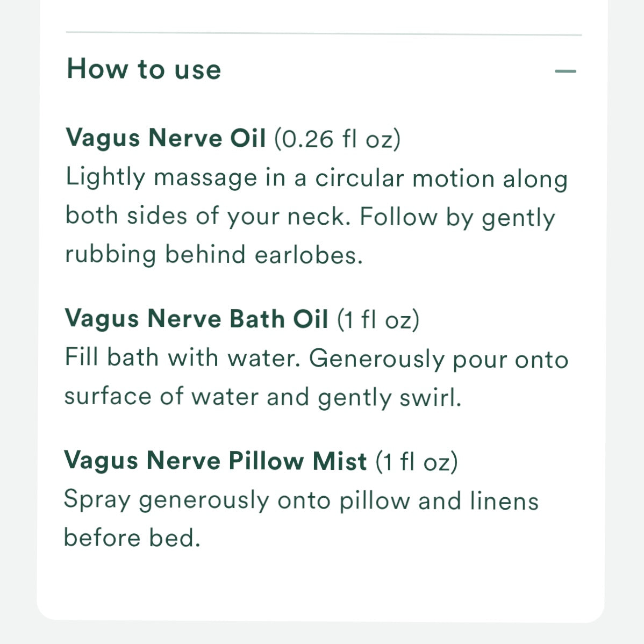Click the Vagus Nerve Bath Oil product name
This screenshot has width=644, height=644.
point(197,318)
